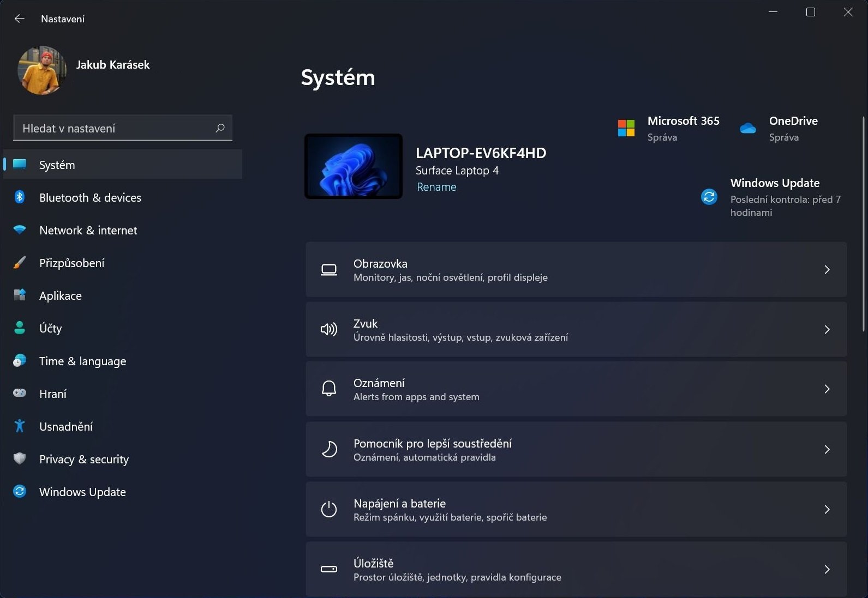Open focus assist row chevron

pos(827,449)
